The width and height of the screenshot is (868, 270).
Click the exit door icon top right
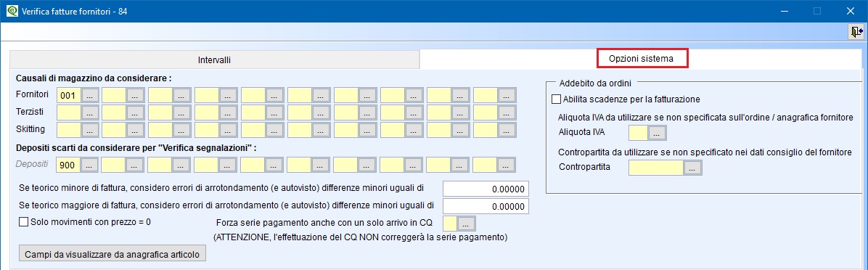coord(856,32)
